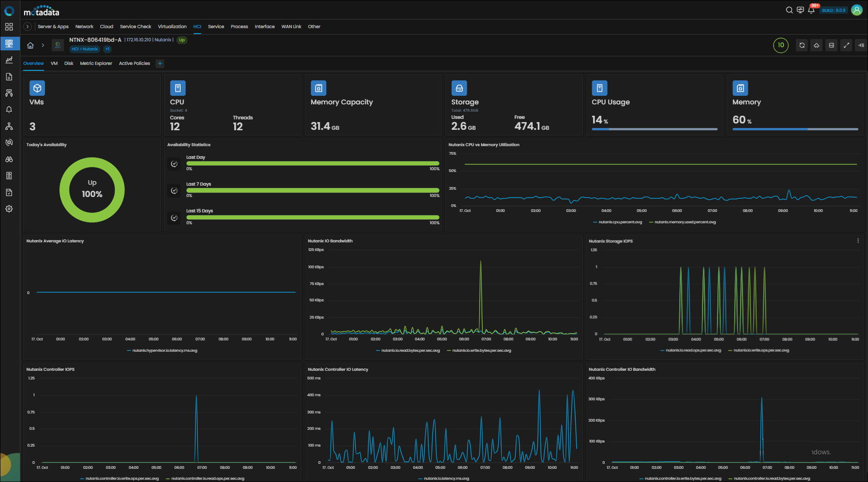The height and width of the screenshot is (482, 868).
Task: Open the topology hierarchy icon in sidebar
Action: (9, 126)
